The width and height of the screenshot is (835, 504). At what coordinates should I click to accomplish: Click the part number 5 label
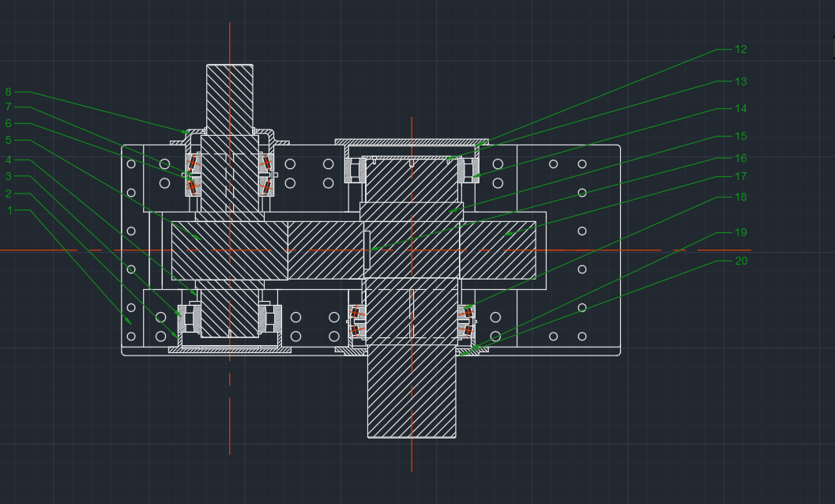click(x=9, y=140)
